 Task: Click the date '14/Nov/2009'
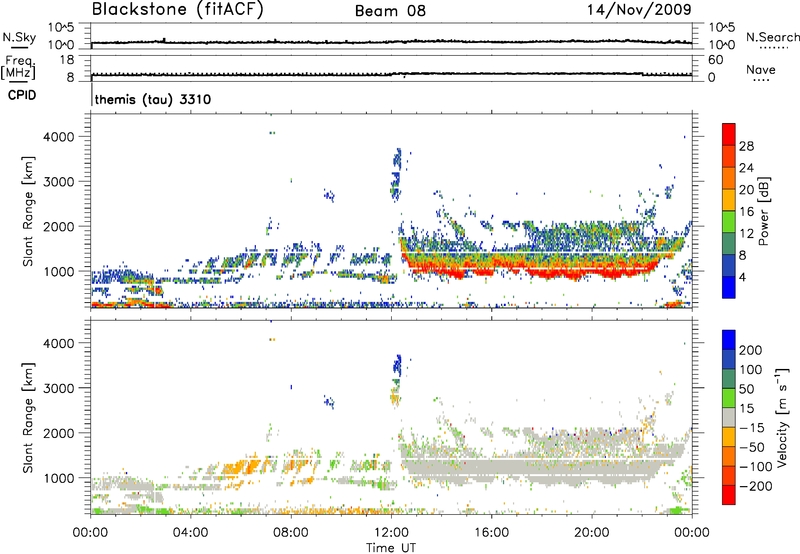click(x=639, y=9)
